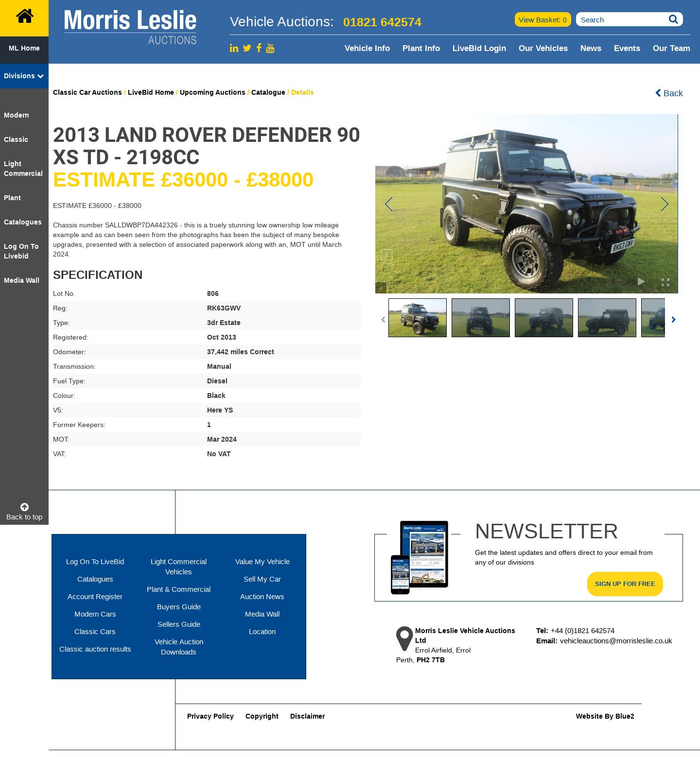Open the LiveBid Login page

tap(479, 48)
